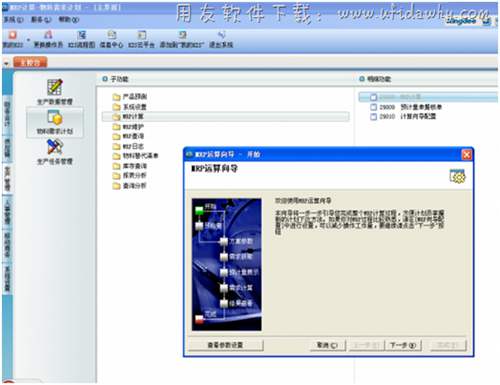Viewport: 500px width, 385px height.
Task: Expand the dropdown arrow next to 我的K/3
Action: tap(28, 40)
